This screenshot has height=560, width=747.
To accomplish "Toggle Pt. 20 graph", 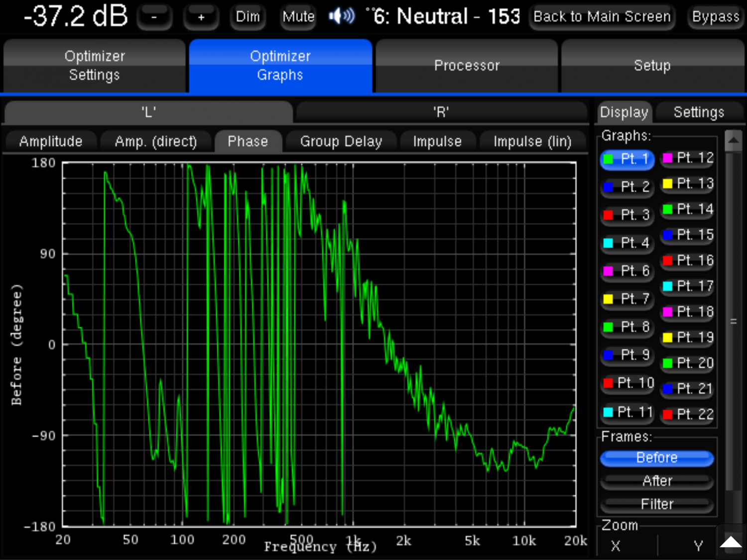I will (688, 363).
